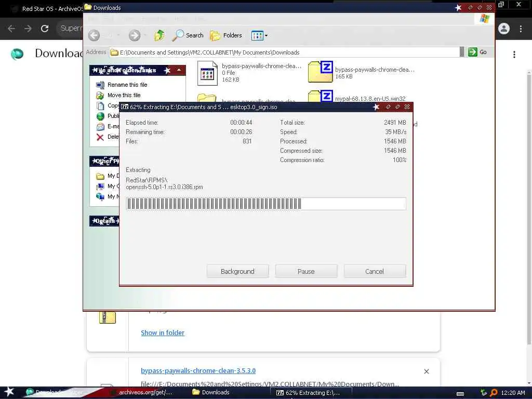Click the Copy this file icon
The width and height of the screenshot is (532, 399).
(x=100, y=106)
